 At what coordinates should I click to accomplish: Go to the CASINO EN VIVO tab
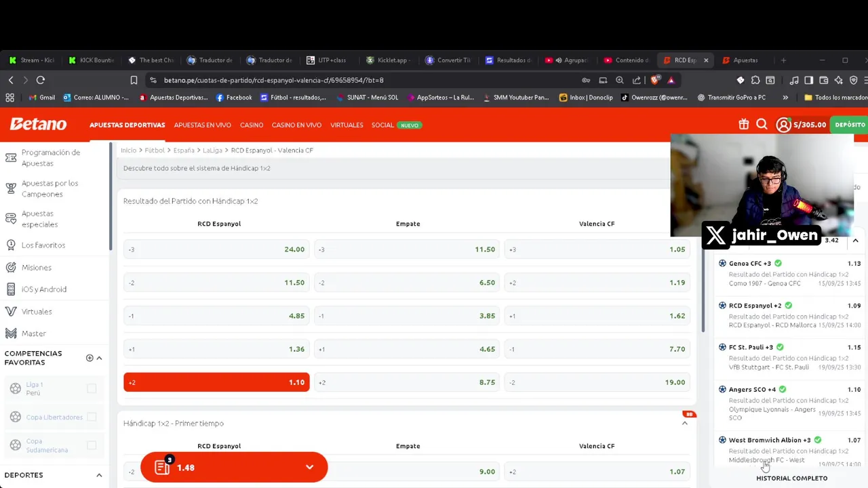(x=296, y=125)
